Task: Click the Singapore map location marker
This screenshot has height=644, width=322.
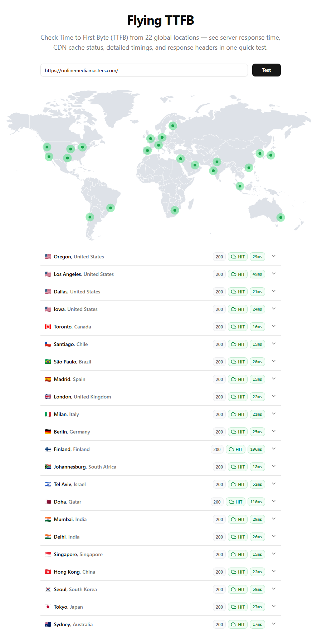Action: tap(240, 186)
